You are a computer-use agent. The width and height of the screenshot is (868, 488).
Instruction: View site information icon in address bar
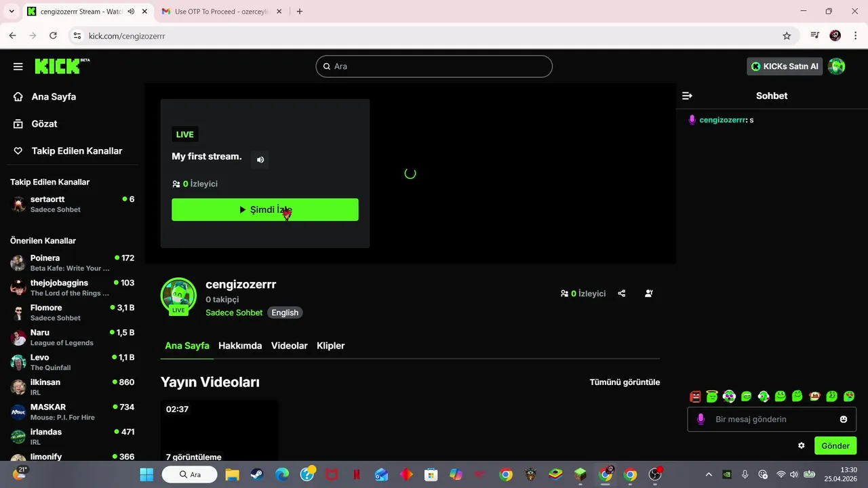(x=77, y=36)
